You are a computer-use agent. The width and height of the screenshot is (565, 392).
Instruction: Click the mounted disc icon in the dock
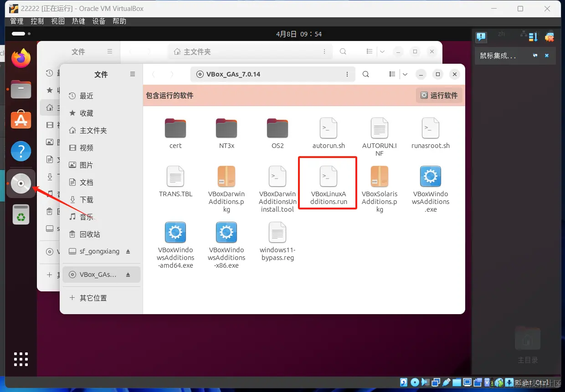[21, 183]
